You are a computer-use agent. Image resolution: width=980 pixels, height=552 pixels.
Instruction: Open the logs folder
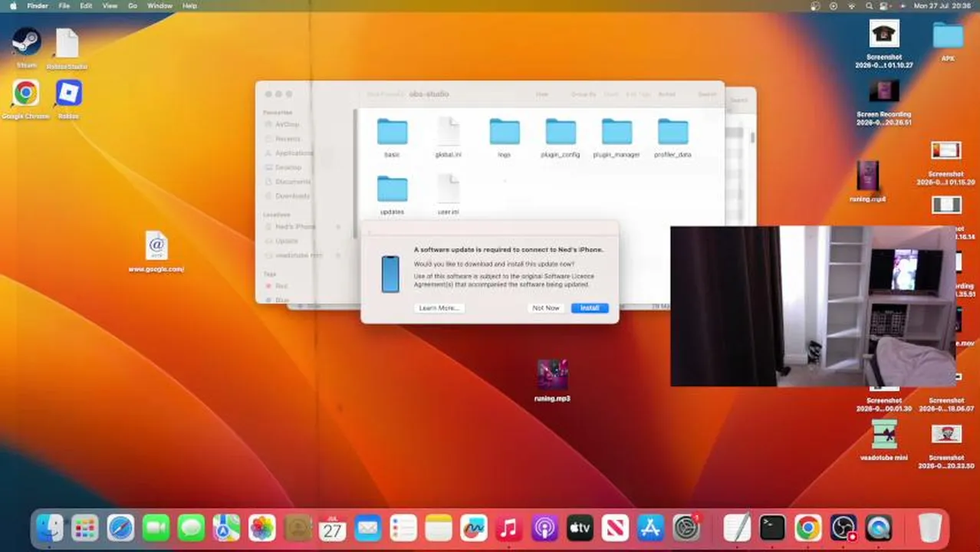point(504,132)
